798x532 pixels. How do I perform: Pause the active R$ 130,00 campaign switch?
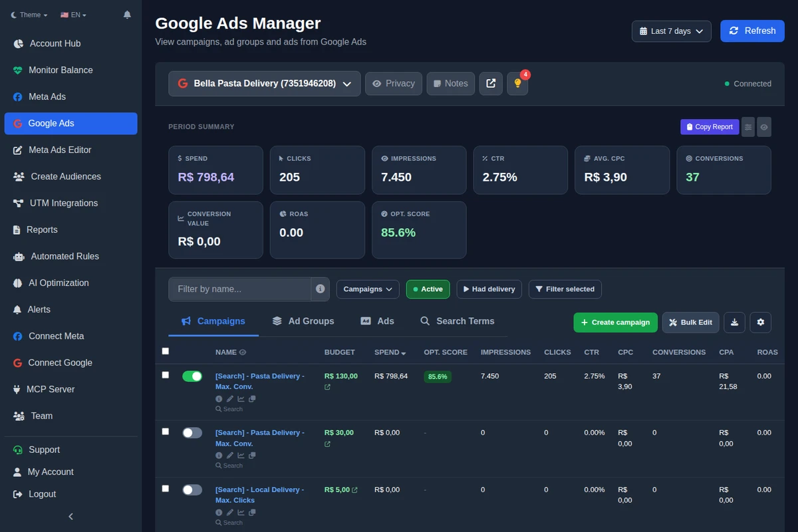(192, 376)
